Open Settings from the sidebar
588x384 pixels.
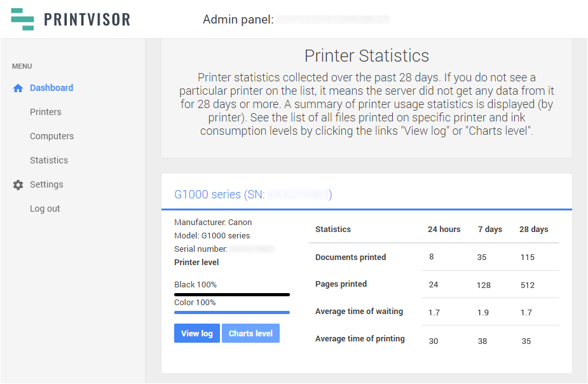46,185
